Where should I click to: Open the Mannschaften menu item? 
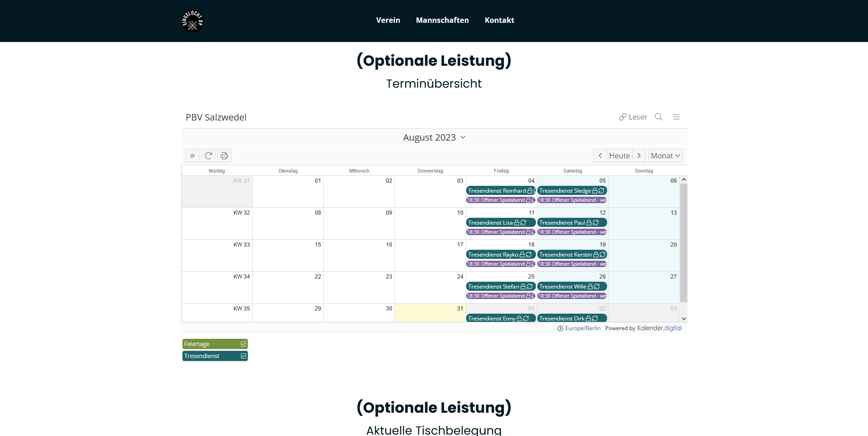click(442, 20)
